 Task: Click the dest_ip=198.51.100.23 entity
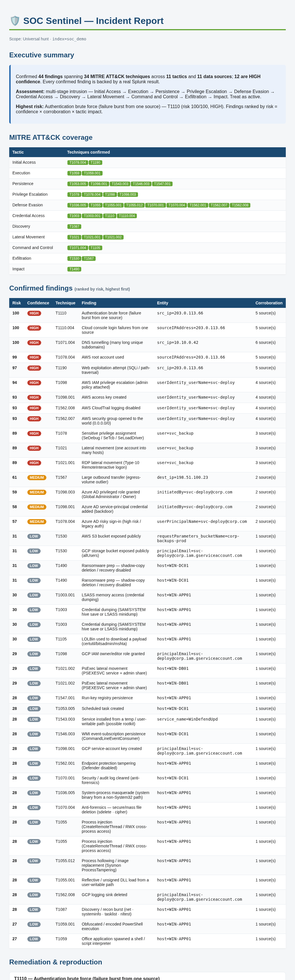tap(182, 477)
